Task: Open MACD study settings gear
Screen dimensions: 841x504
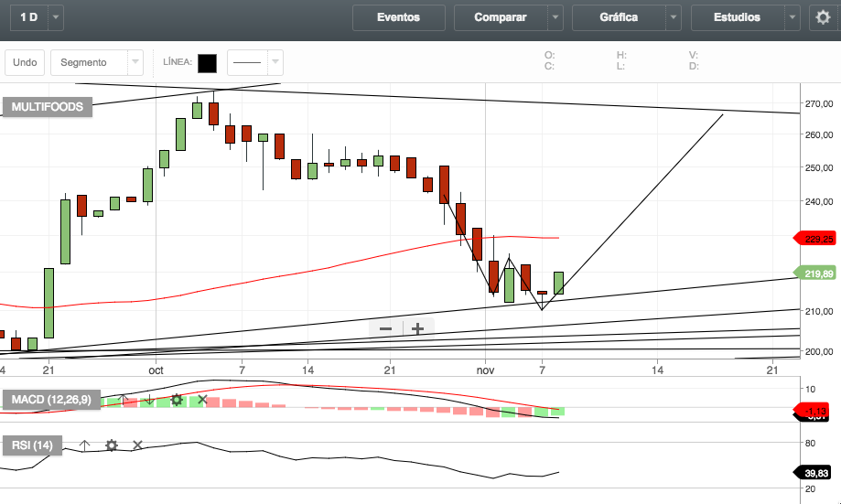Action: pos(177,400)
